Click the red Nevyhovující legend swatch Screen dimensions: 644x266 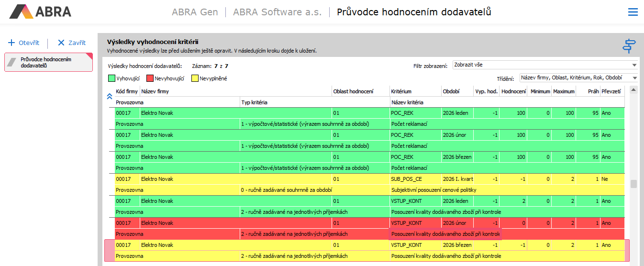pos(150,78)
